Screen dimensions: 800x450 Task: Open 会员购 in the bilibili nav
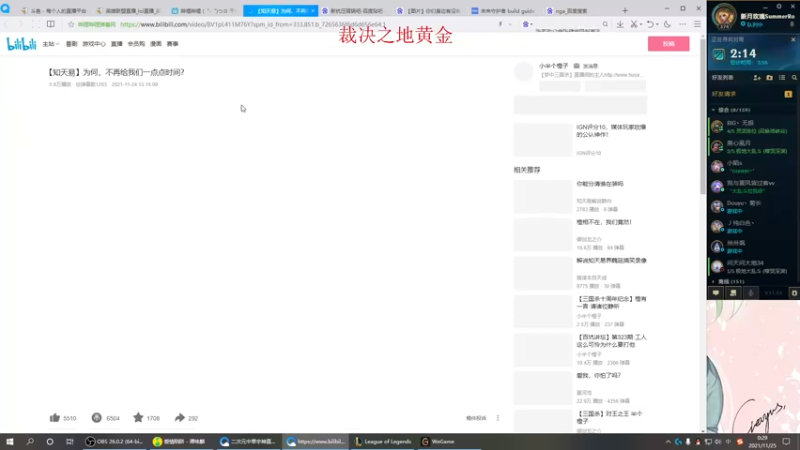[x=136, y=44]
